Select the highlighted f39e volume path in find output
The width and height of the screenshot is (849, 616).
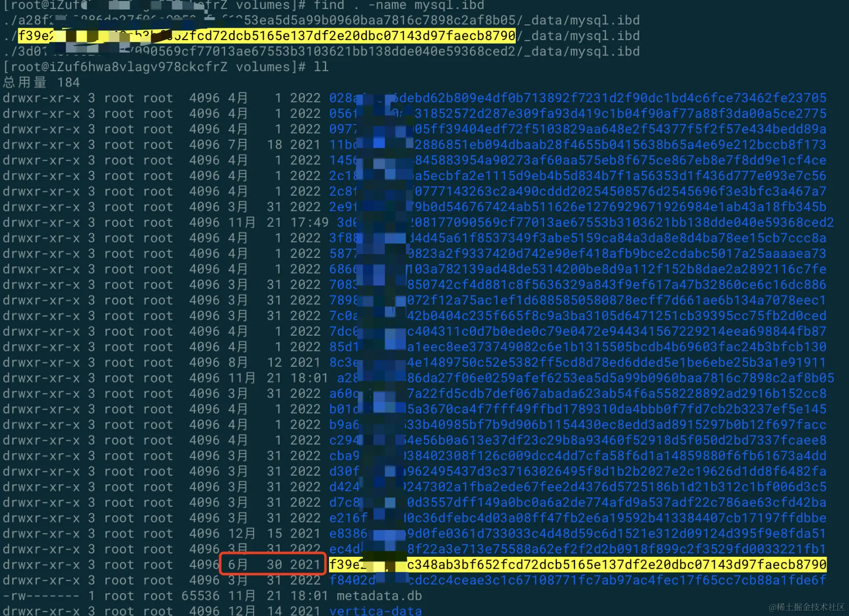(267, 36)
